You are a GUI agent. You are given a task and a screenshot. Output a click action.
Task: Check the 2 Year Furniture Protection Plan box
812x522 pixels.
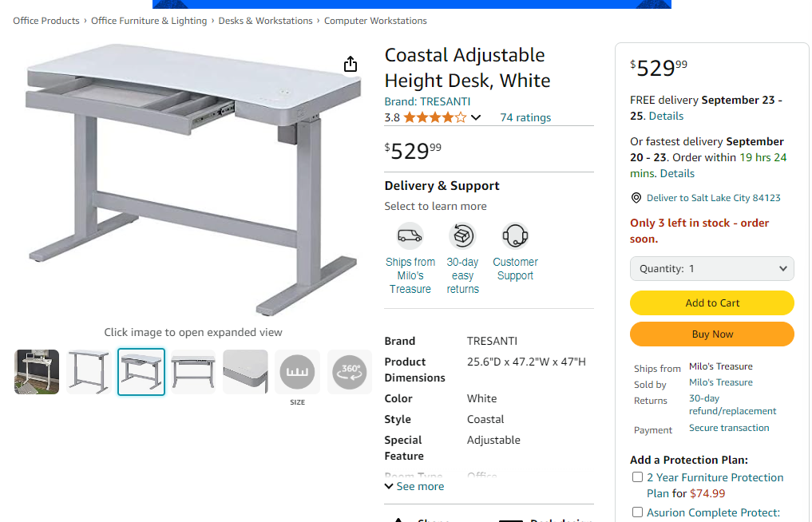tap(637, 477)
